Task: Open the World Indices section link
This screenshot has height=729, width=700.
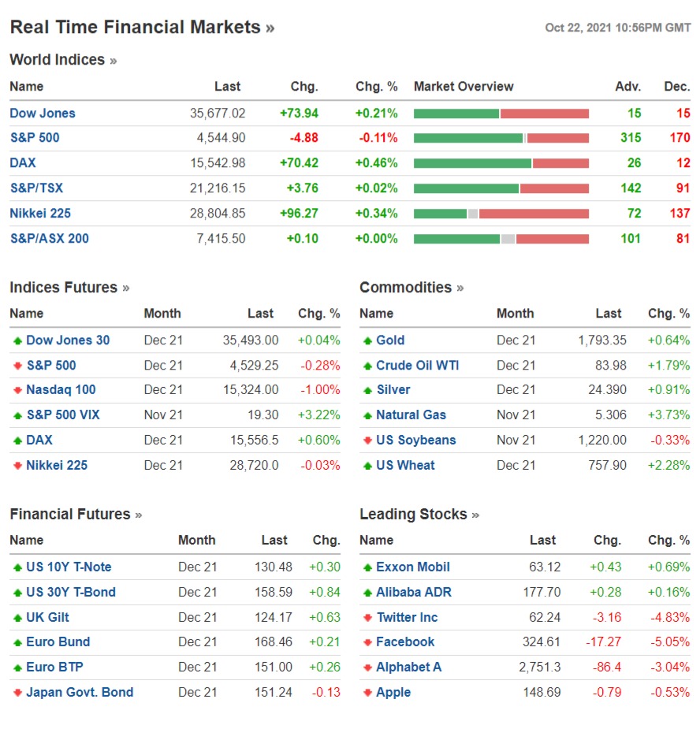Action: tap(63, 60)
